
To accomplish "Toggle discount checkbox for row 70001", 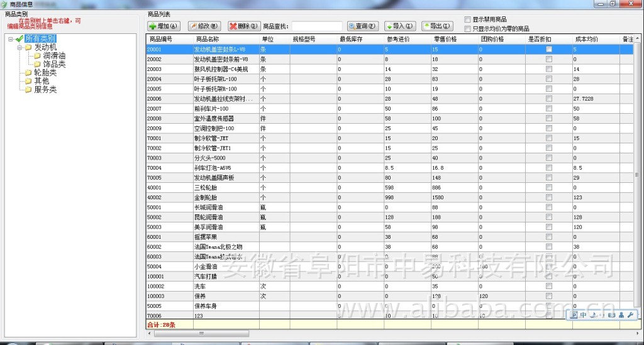I will (x=548, y=138).
